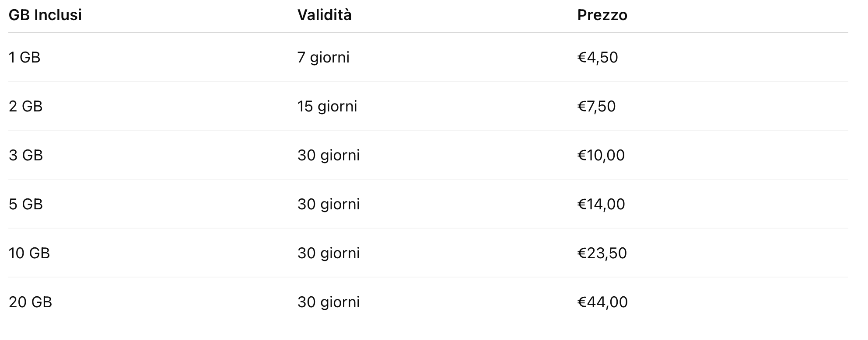The height and width of the screenshot is (340, 868).
Task: Select the 10 GB plan cell
Action: click(29, 253)
